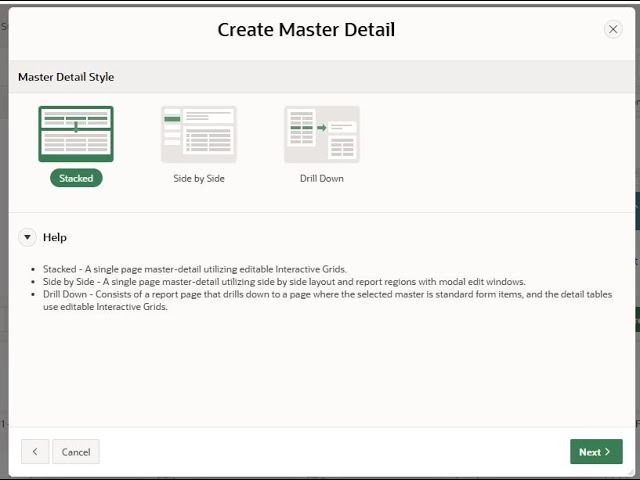
Task: Choose the Drill Down label
Action: pyautogui.click(x=322, y=178)
